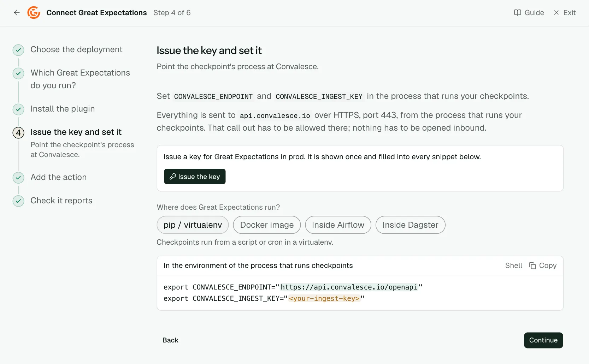The height and width of the screenshot is (364, 589).
Task: Click the CONVALESCE_INGEST_KEY inline code in paragraph
Action: [x=319, y=96]
